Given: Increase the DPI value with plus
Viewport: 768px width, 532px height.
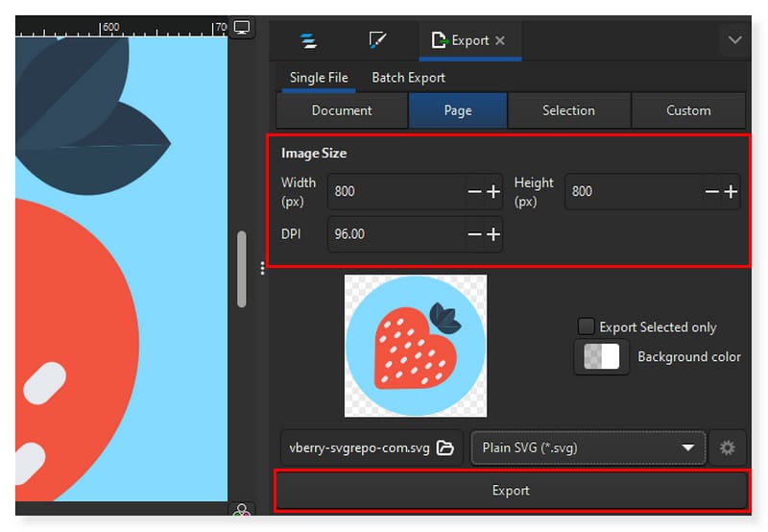Looking at the screenshot, I should coord(493,234).
